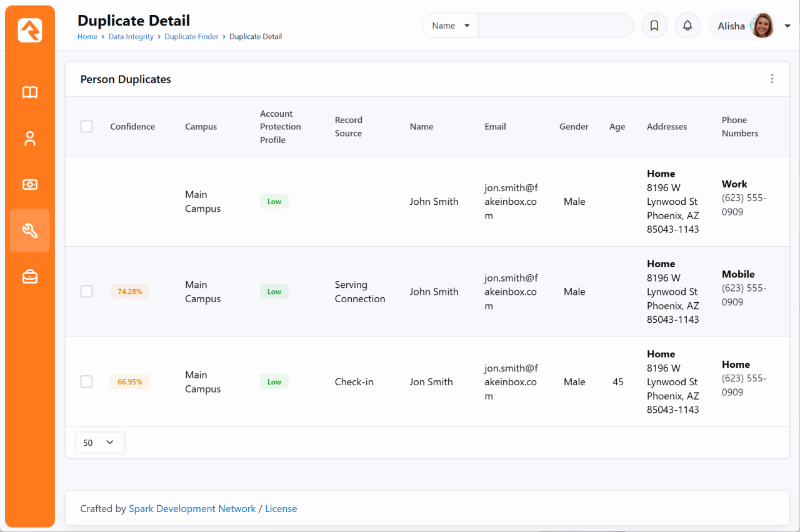
Task: Open the person icon in the sidebar
Action: (x=30, y=139)
